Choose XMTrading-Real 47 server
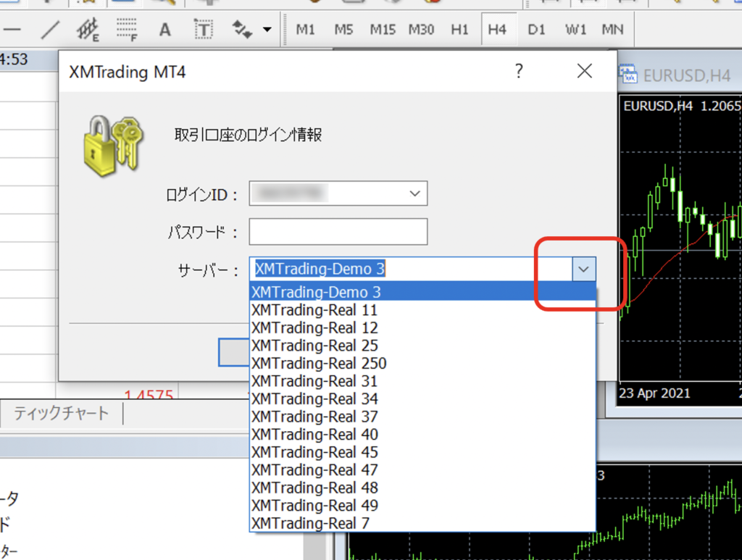The height and width of the screenshot is (560, 742). tap(422, 469)
